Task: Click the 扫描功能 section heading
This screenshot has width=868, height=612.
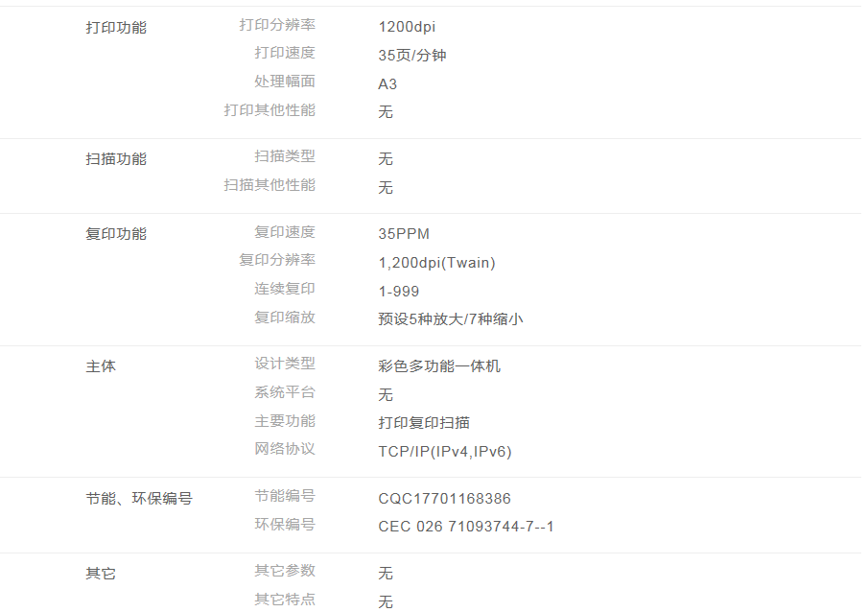Action: click(x=116, y=159)
